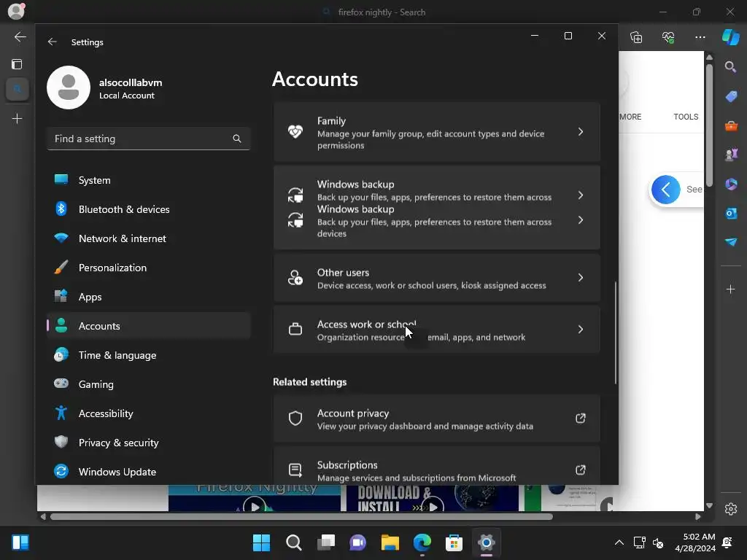The width and height of the screenshot is (747, 560).
Task: Open Personalization category
Action: [x=148, y=268]
